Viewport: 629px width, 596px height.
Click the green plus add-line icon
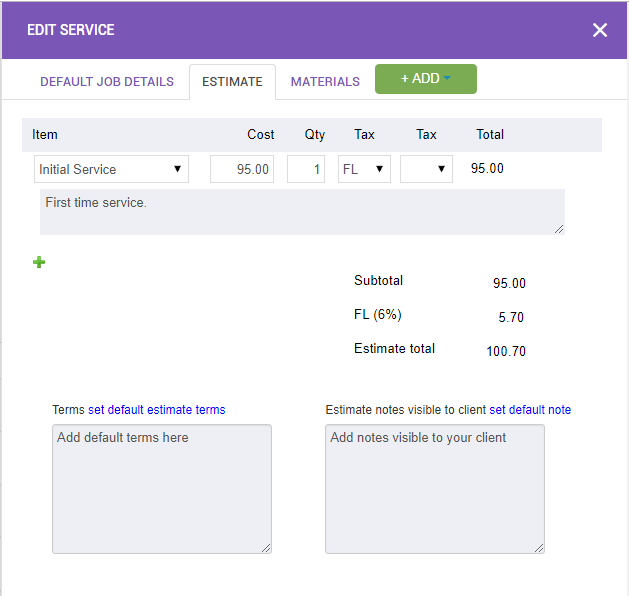39,262
